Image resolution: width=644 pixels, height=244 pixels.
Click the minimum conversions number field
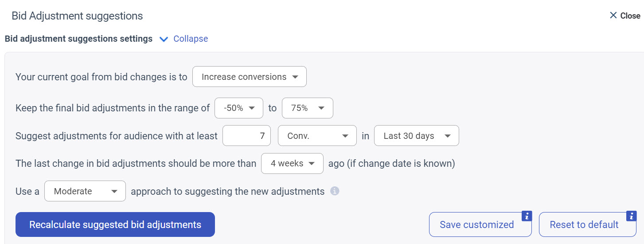click(246, 136)
